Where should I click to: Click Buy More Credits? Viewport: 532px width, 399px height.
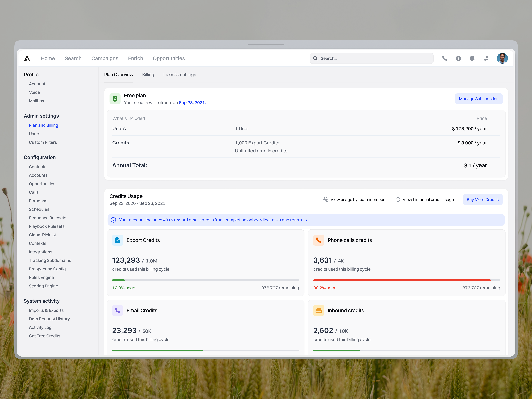(482, 199)
